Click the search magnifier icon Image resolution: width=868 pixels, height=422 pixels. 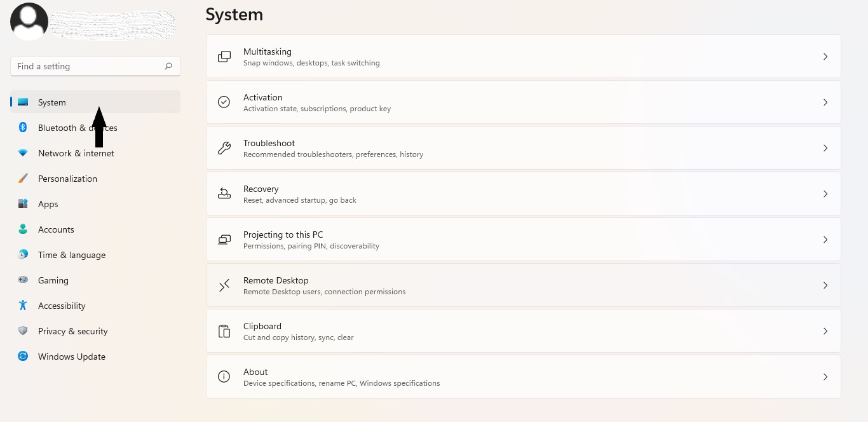(168, 66)
